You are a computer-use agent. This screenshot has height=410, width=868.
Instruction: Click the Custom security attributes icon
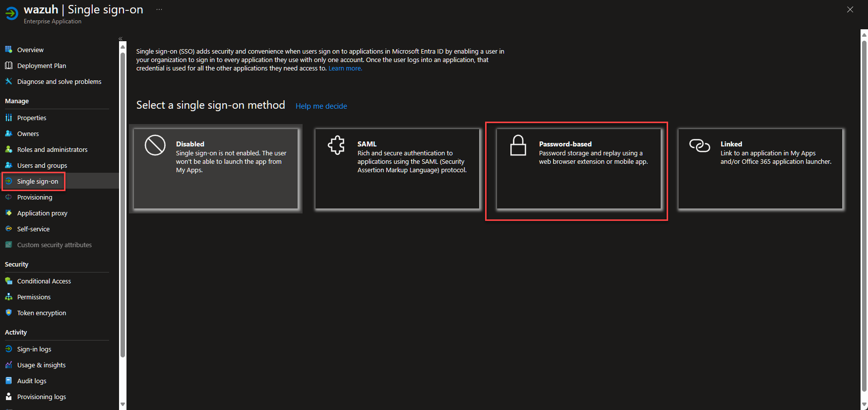tap(8, 245)
